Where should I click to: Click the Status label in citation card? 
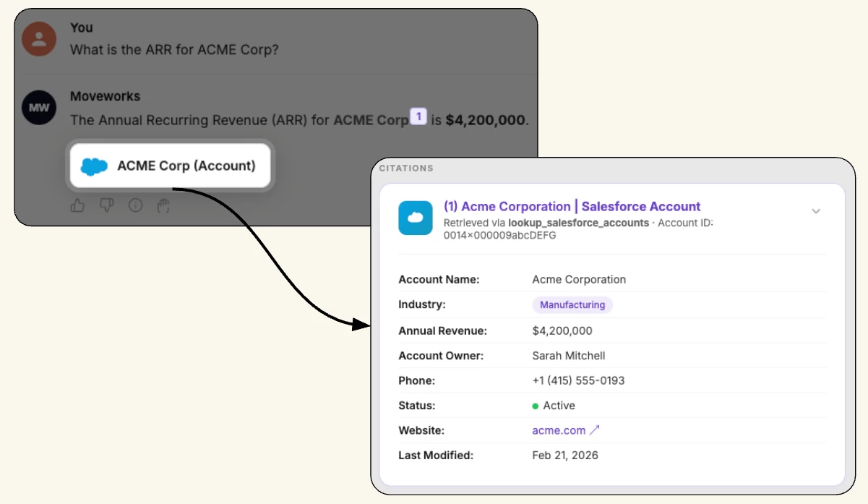(x=416, y=406)
